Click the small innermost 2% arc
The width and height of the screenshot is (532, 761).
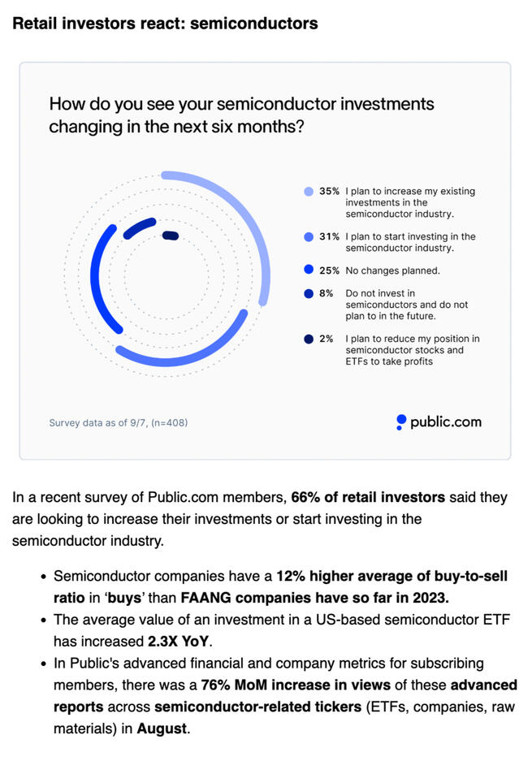click(171, 236)
